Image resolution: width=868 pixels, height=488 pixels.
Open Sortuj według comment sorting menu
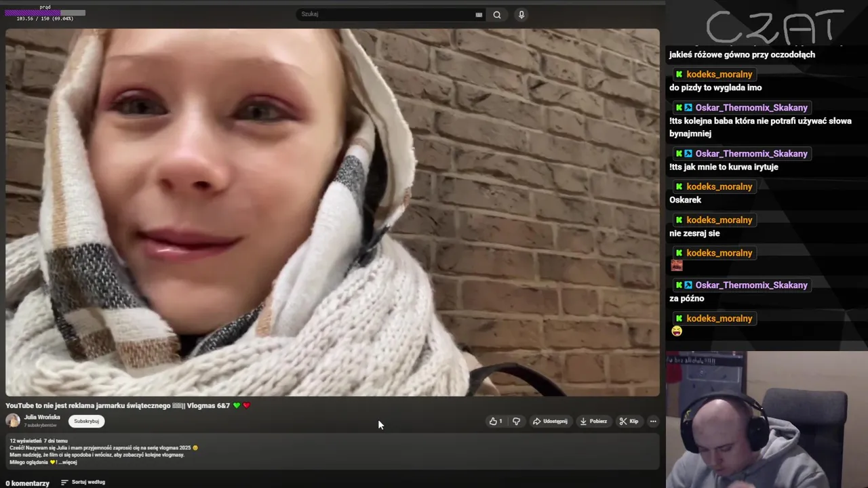coord(83,482)
